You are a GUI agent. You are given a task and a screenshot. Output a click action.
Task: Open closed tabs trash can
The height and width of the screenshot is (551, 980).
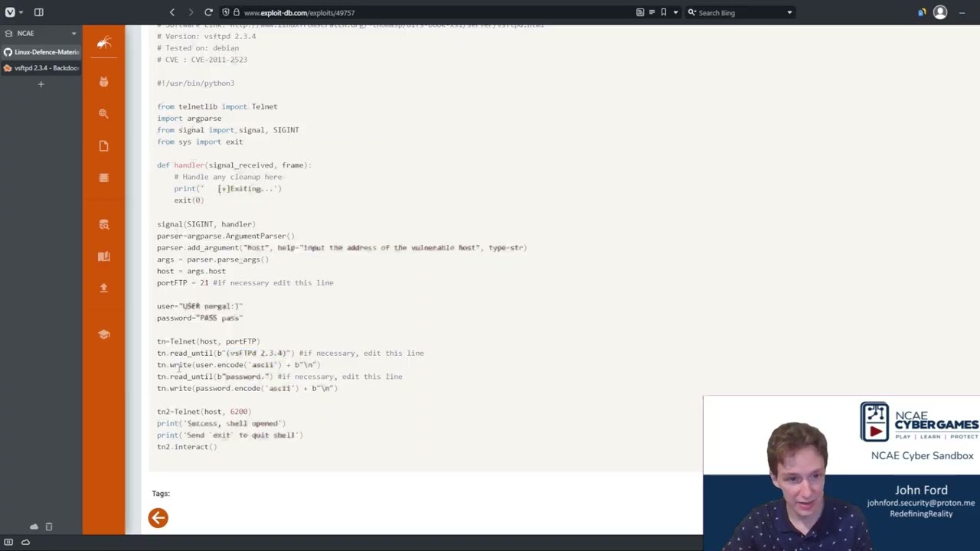[49, 527]
